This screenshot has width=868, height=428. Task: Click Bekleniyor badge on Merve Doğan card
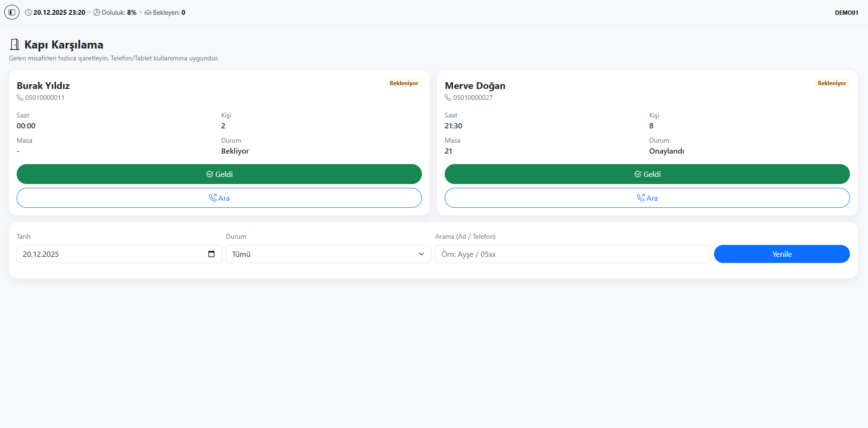(x=831, y=83)
